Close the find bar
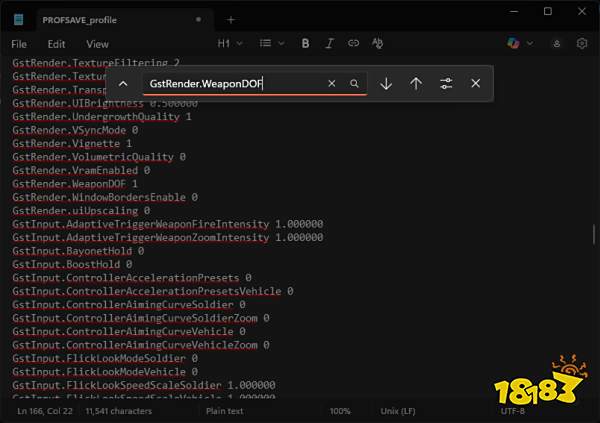Screen dimensions: 600x423 tap(475, 84)
